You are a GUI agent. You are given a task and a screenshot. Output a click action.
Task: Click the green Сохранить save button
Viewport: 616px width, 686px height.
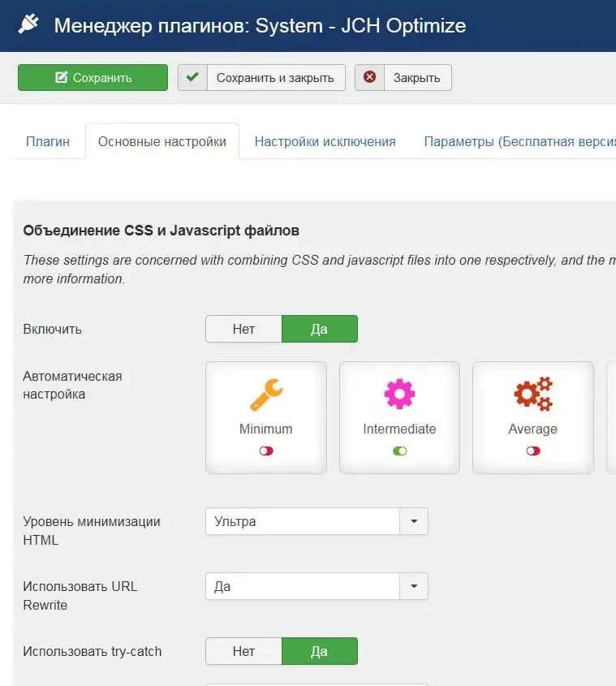coord(93,77)
